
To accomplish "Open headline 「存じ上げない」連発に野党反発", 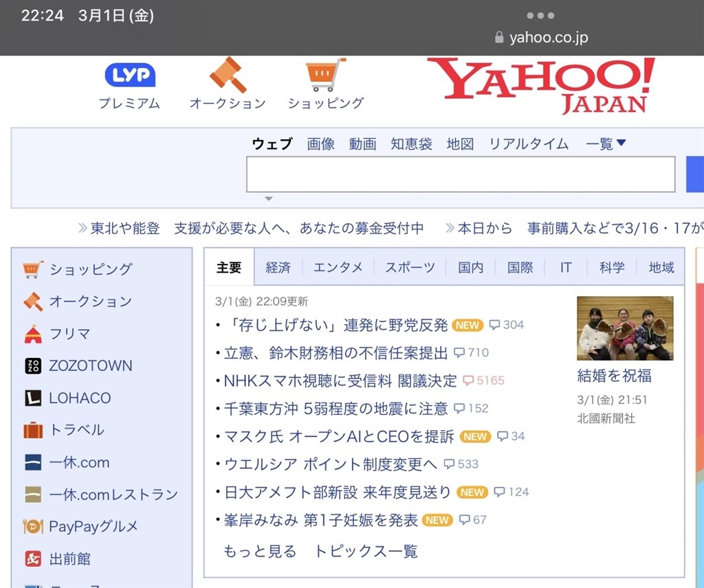I will tap(335, 325).
